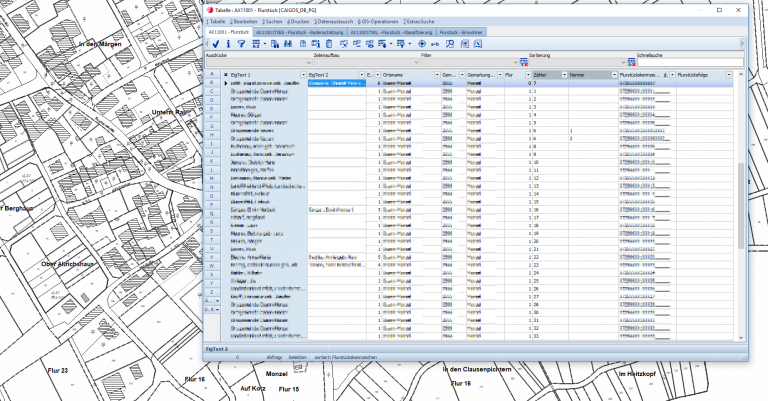The image size is (768, 401).
Task: Open the info 'i' toolbar icon
Action: (x=228, y=44)
